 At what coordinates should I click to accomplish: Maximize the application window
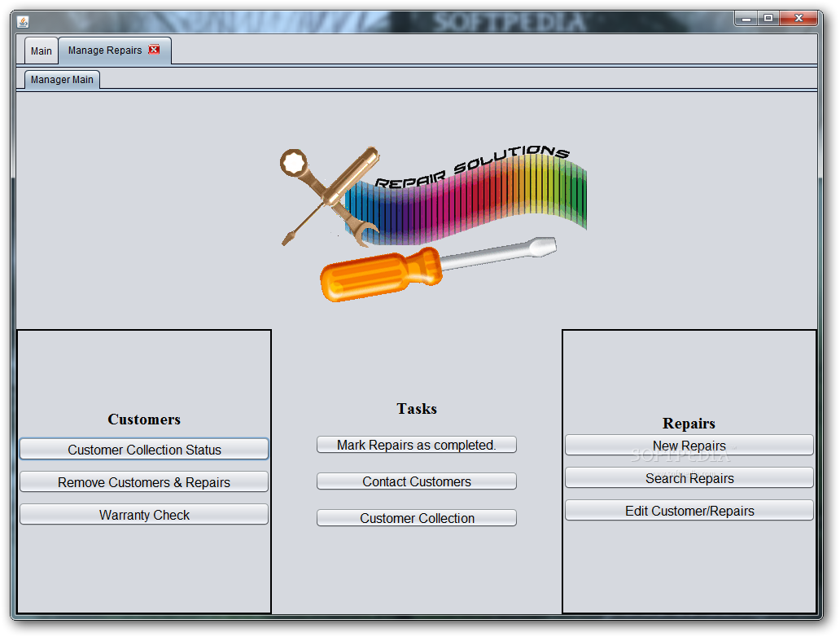click(x=768, y=18)
